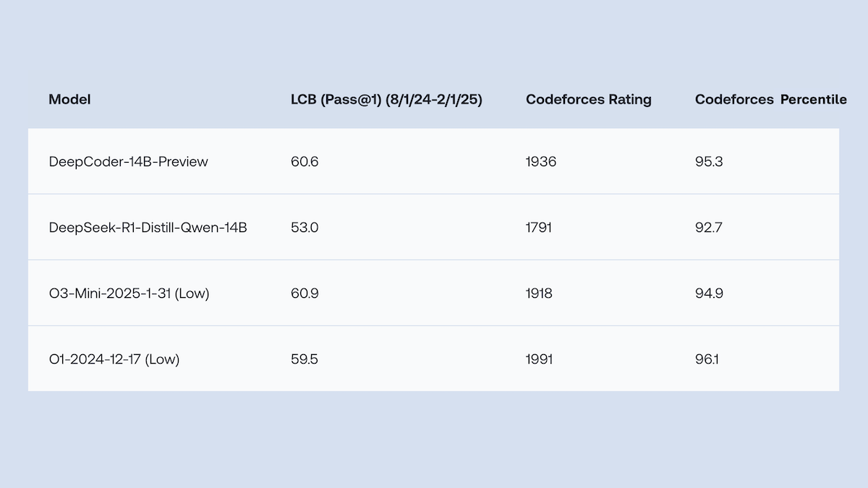Click the 59.5 LCB score cell

pos(305,359)
